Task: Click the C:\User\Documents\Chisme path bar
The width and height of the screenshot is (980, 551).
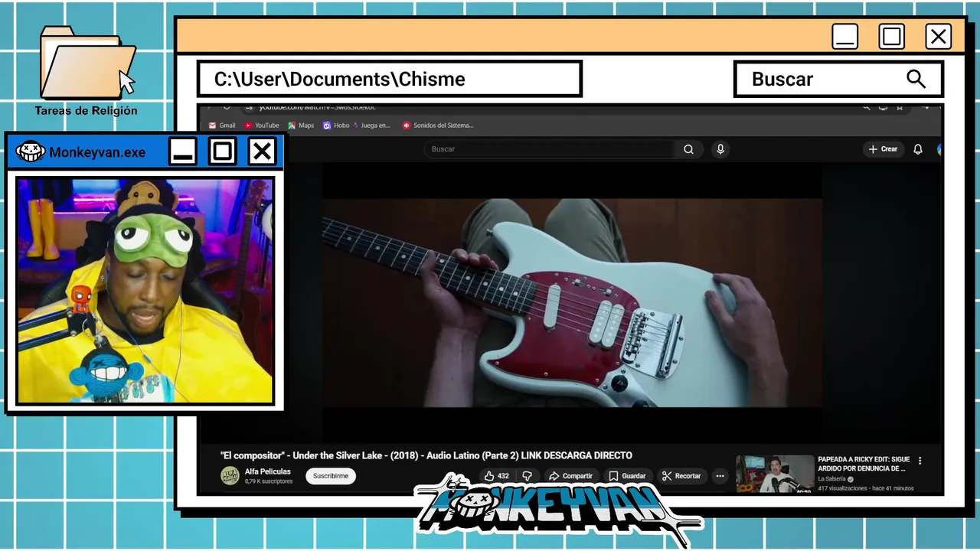Action: 390,79
